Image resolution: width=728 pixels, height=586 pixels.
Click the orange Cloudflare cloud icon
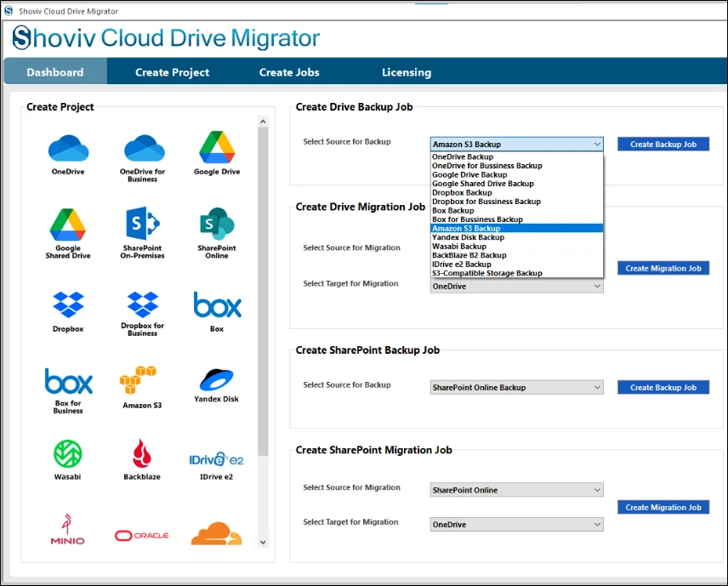[216, 533]
